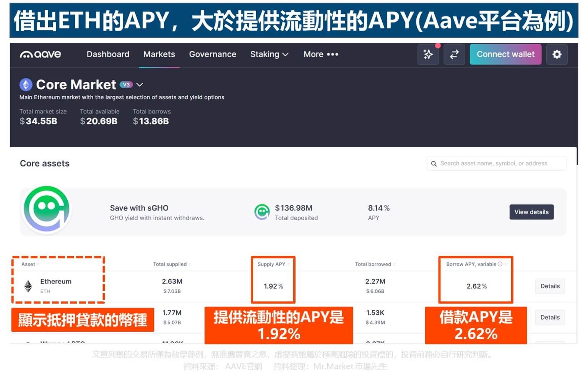Open the Governance tab
The height and width of the screenshot is (376, 588).
213,54
